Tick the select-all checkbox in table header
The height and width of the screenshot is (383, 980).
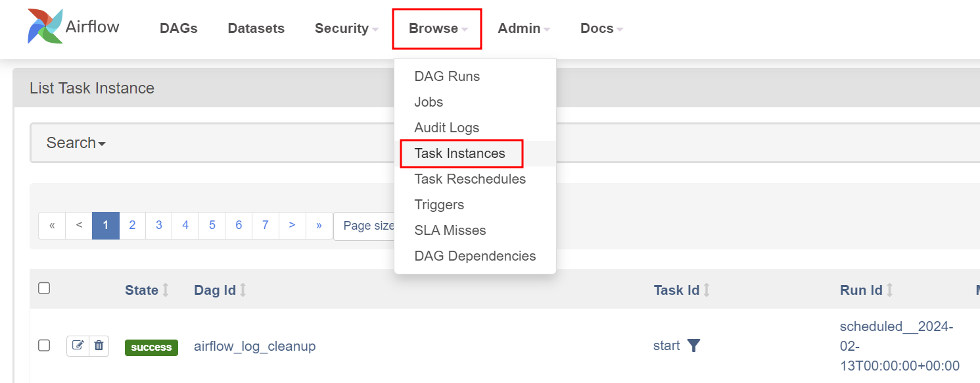44,288
